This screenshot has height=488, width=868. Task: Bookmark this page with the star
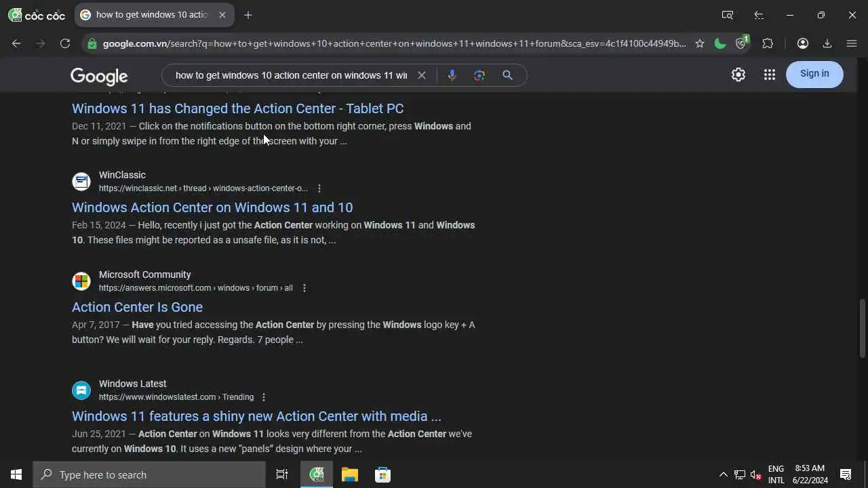700,43
